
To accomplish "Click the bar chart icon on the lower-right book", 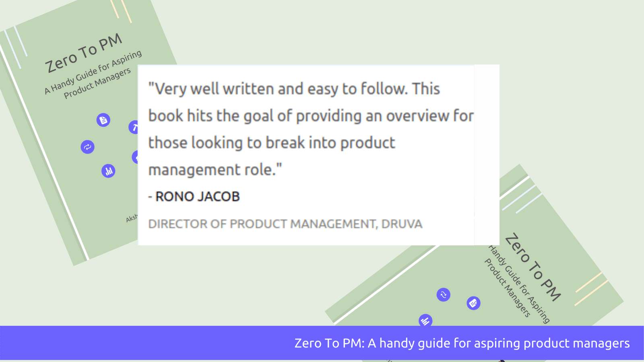I will pyautogui.click(x=425, y=321).
